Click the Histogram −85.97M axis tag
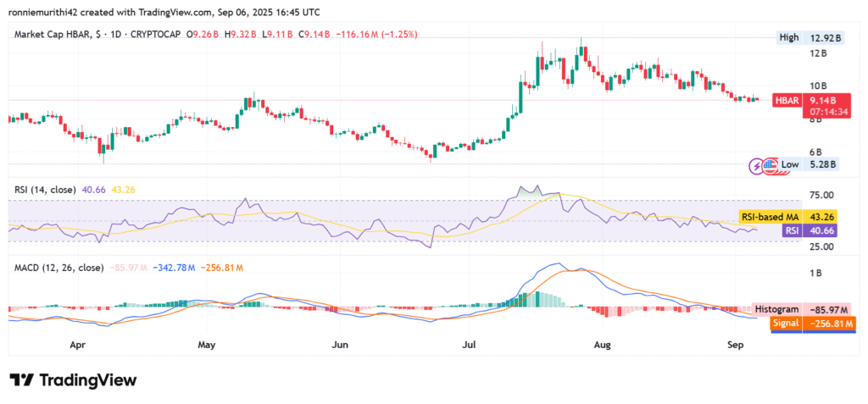Screen dimensions: 868x404 click(800, 309)
